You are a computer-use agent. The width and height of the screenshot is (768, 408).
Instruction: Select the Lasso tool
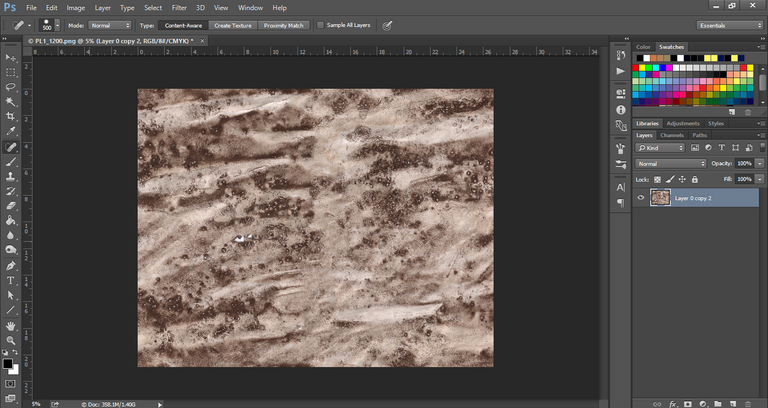pyautogui.click(x=10, y=87)
